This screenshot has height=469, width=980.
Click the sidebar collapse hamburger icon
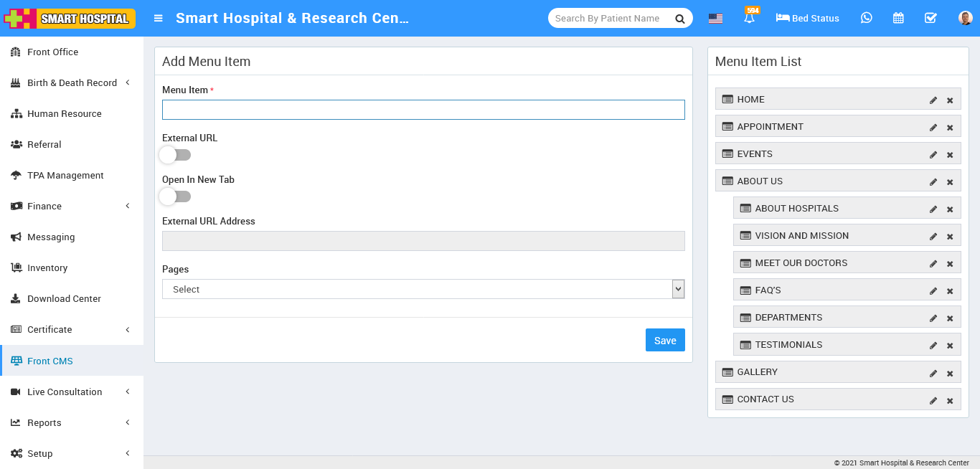157,18
